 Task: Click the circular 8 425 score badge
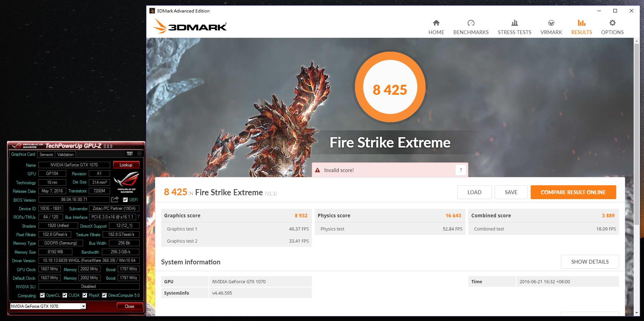[x=390, y=87]
